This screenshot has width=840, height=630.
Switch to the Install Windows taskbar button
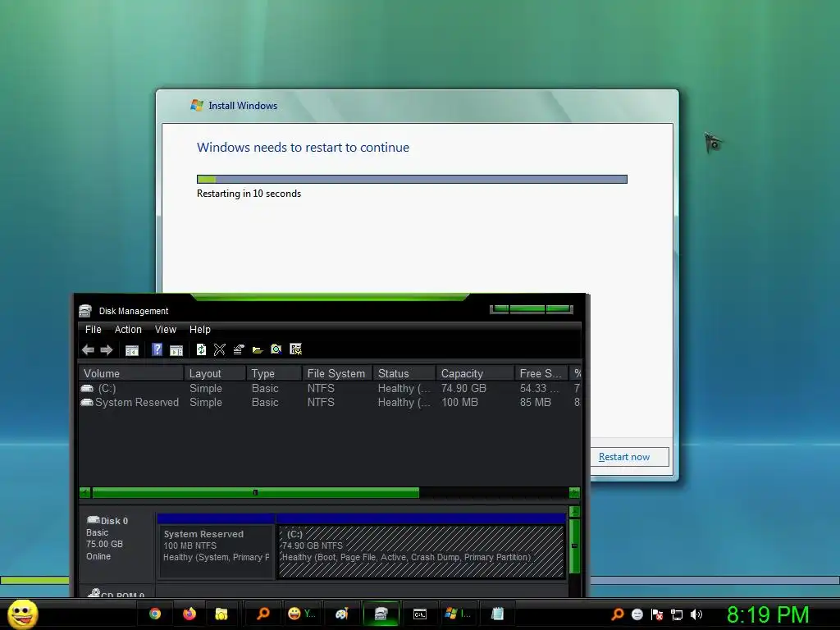[x=459, y=614]
